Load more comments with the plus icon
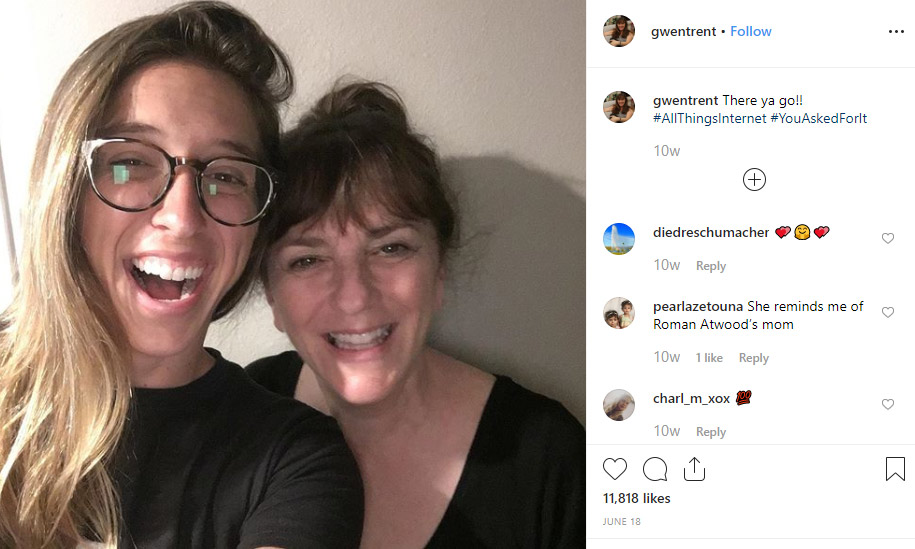This screenshot has width=915, height=549. [754, 180]
